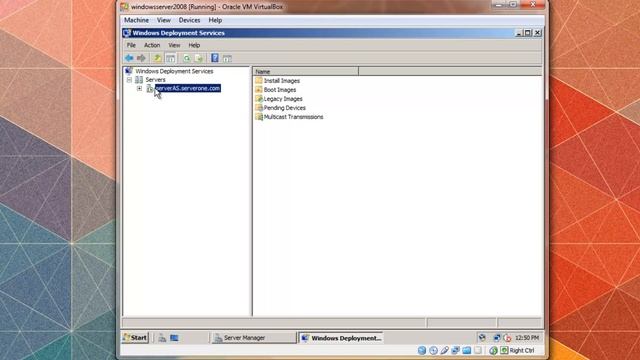Open the Action menu

pyautogui.click(x=152, y=45)
